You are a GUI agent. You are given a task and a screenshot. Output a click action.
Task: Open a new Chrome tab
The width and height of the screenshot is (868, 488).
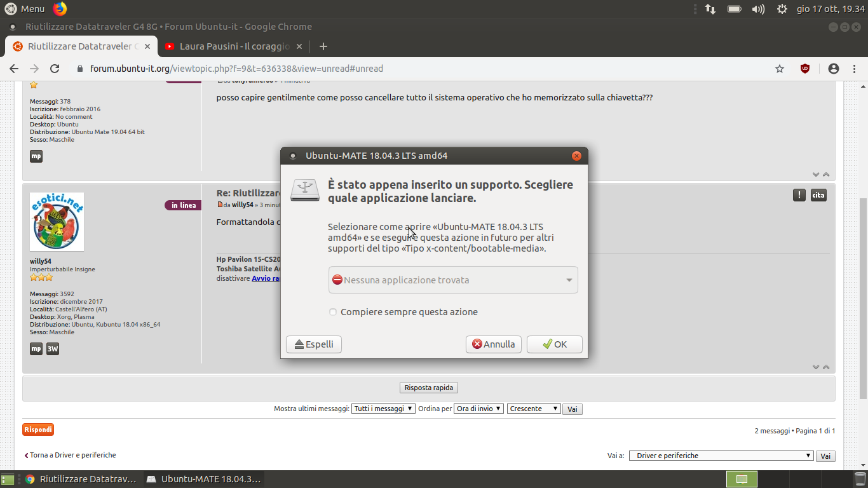click(x=323, y=46)
